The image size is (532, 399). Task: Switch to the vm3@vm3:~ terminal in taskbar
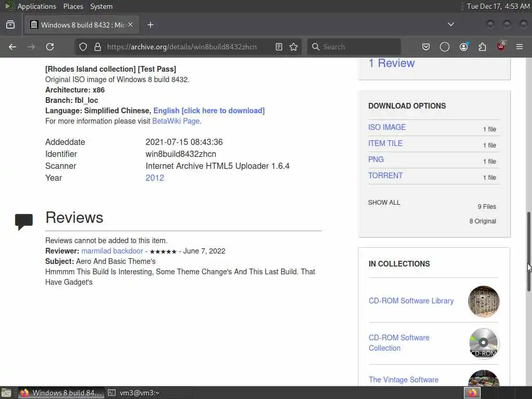click(x=134, y=393)
